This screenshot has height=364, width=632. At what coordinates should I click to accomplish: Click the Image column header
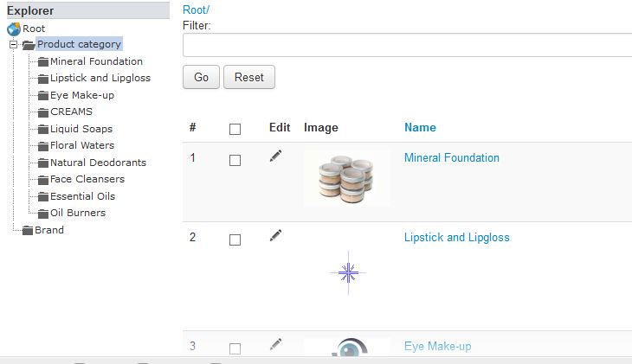[321, 128]
